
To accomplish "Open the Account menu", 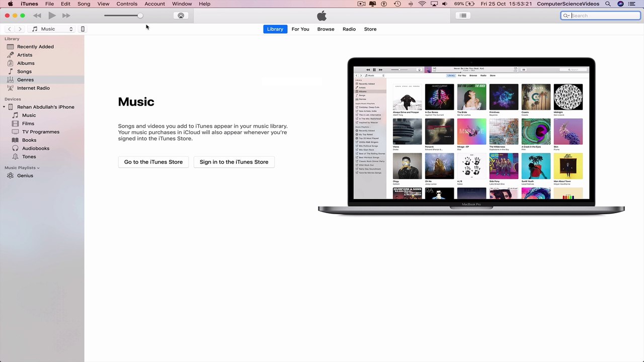I will [x=155, y=4].
